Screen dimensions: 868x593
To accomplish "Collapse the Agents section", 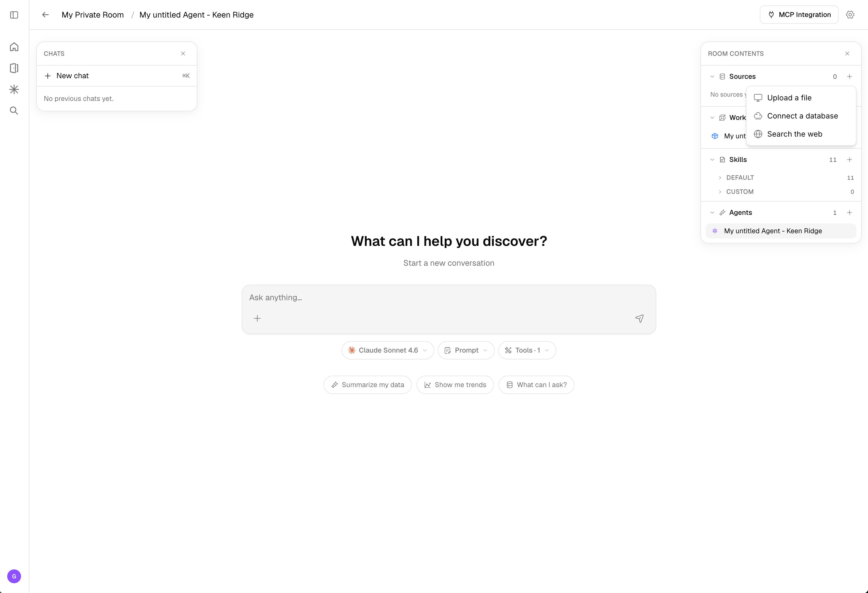I will [x=712, y=213].
